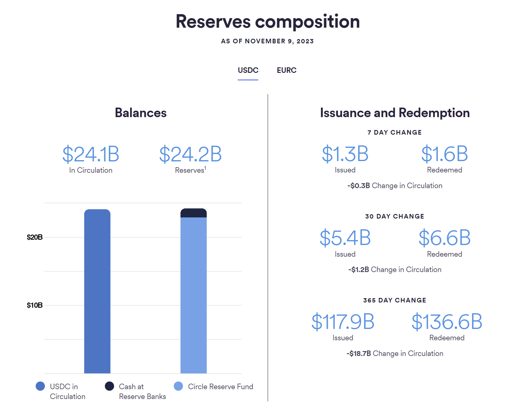Click the tab underline indicator below USDC
The image size is (532, 415).
pyautogui.click(x=248, y=80)
